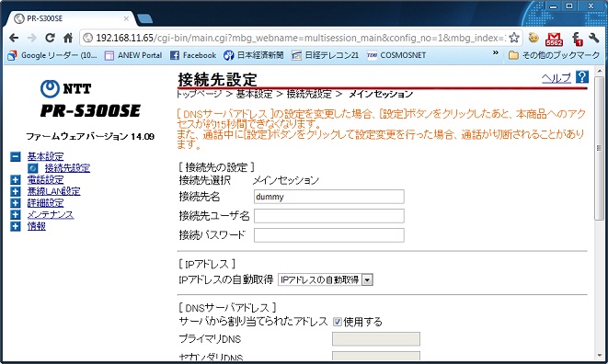Screen dimensions: 608x364
Task: Open the ANEW Portal bookmark
Action: [x=133, y=55]
